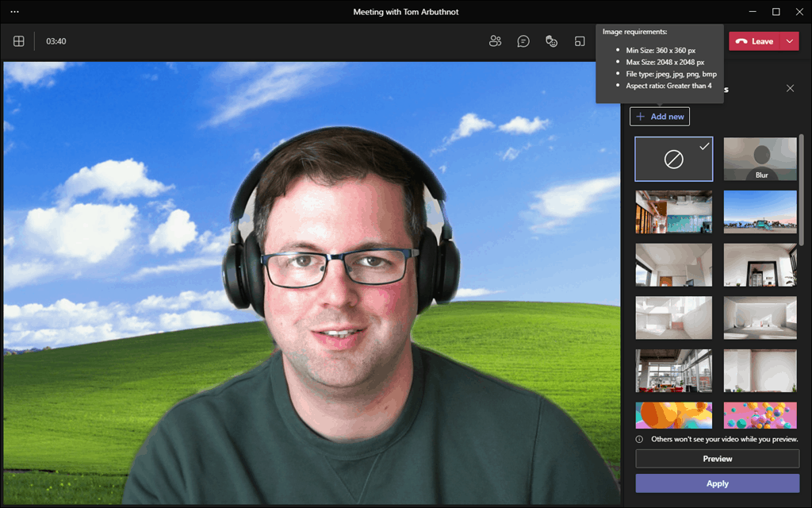This screenshot has width=812, height=508.
Task: Click the background list scrollbar
Action: pos(801,190)
